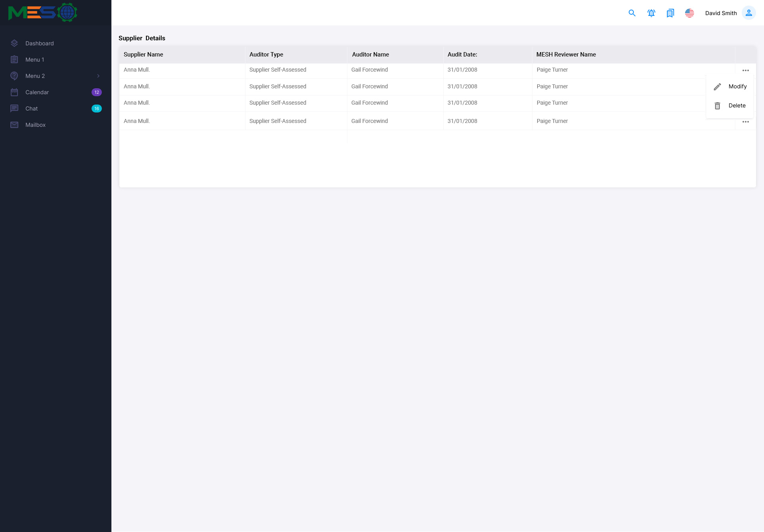The height and width of the screenshot is (532, 764).
Task: Click the Calendar badge showing 12
Action: [96, 92]
